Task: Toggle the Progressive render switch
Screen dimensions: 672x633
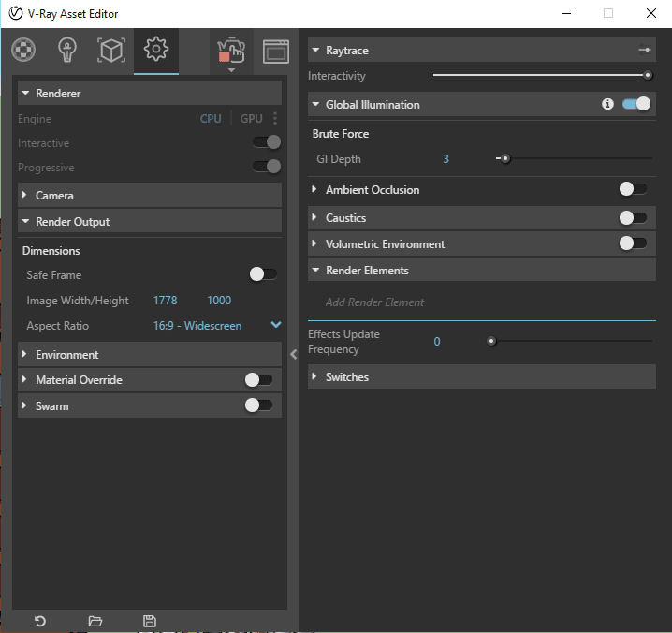Action: 267,167
